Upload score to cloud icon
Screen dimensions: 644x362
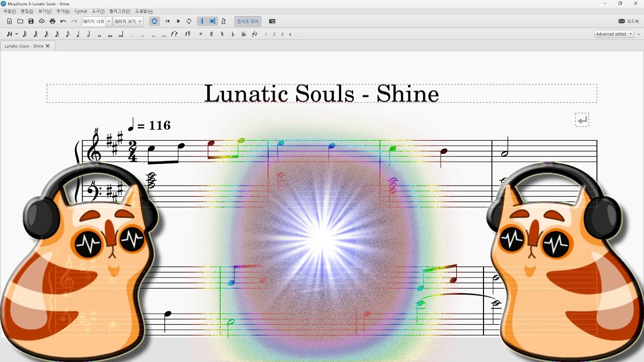click(42, 21)
